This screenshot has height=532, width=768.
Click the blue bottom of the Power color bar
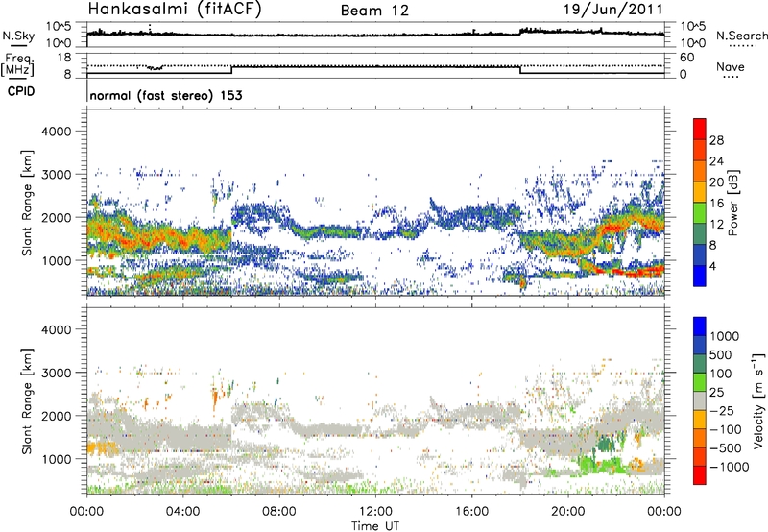700,276
